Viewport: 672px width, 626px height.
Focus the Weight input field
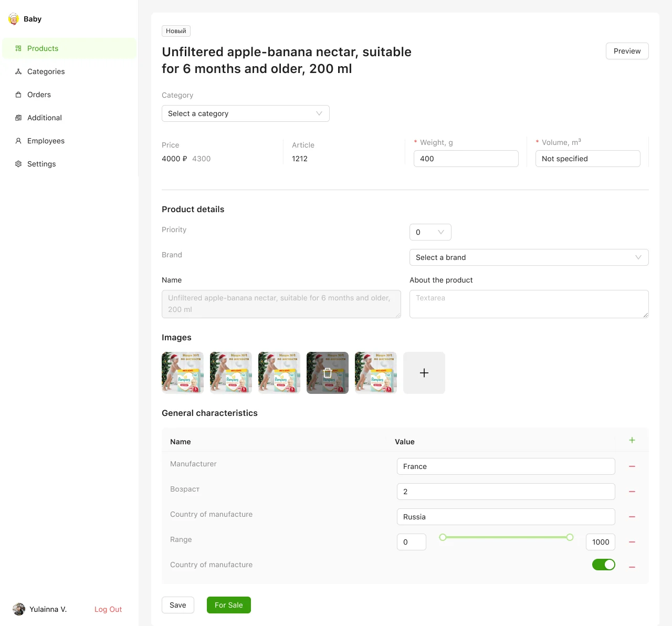(x=466, y=159)
